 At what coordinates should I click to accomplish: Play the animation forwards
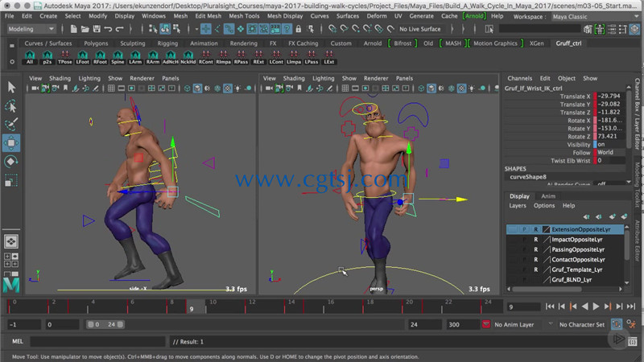[596, 306]
